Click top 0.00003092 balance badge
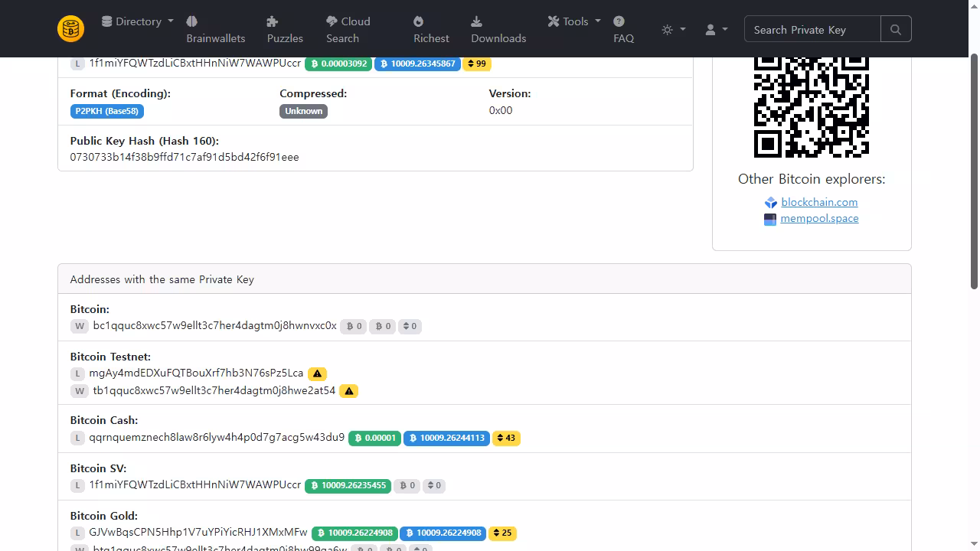This screenshot has width=980, height=551. 338,64
